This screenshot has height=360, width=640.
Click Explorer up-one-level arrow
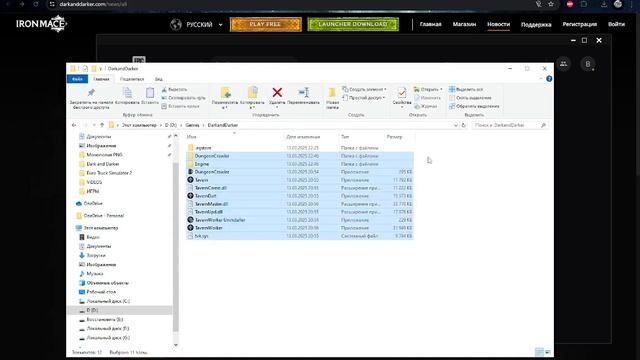pyautogui.click(x=102, y=125)
